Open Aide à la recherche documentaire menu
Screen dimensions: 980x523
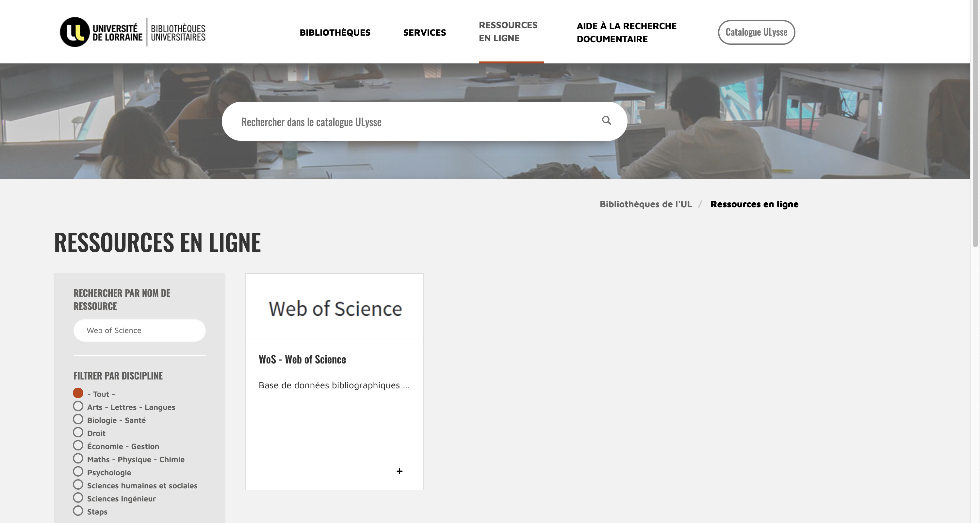click(x=626, y=33)
